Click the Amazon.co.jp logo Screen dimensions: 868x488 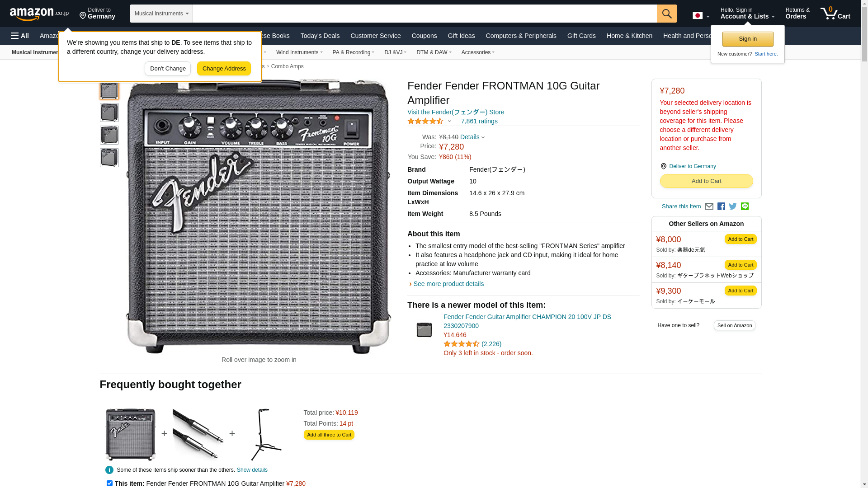[39, 14]
